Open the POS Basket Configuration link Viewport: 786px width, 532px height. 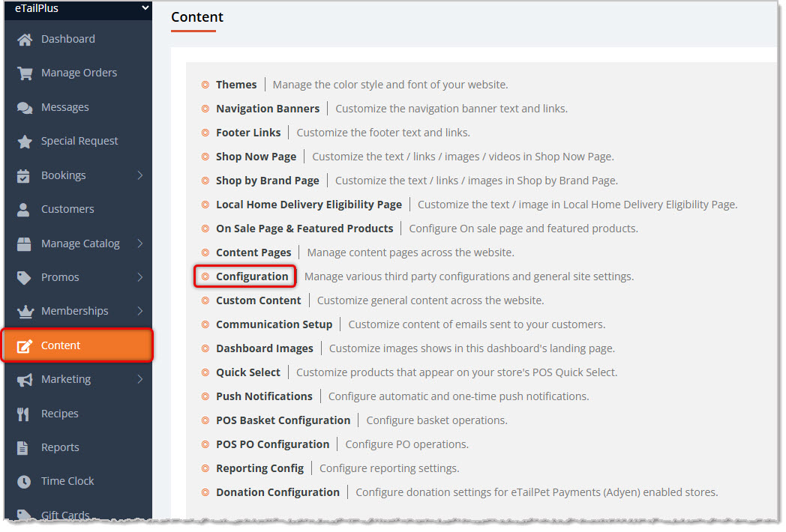283,421
